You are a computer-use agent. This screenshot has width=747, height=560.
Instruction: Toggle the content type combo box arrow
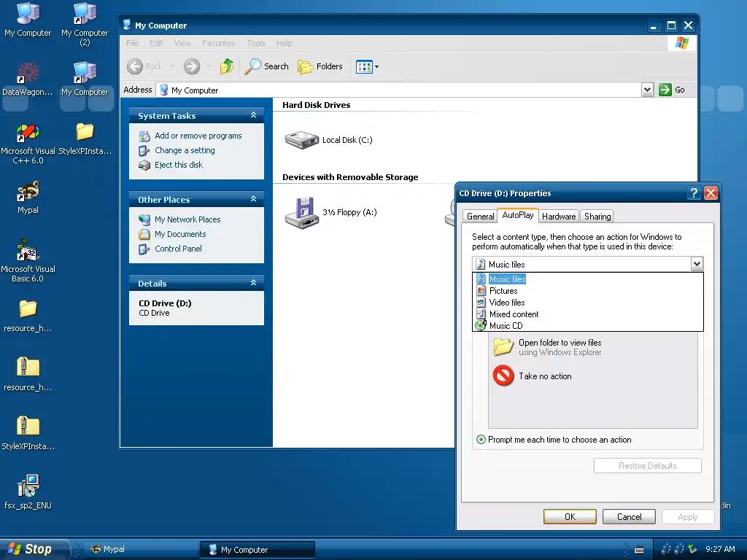[697, 264]
